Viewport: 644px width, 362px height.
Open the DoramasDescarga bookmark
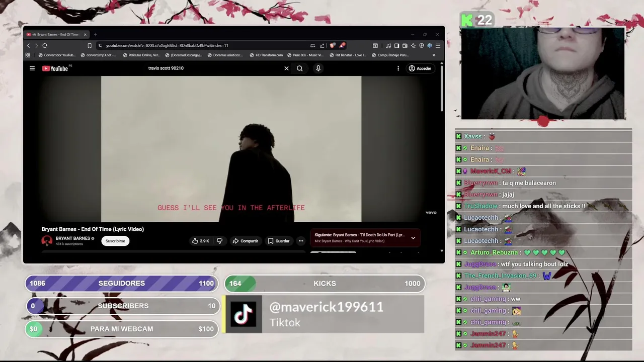(x=184, y=55)
